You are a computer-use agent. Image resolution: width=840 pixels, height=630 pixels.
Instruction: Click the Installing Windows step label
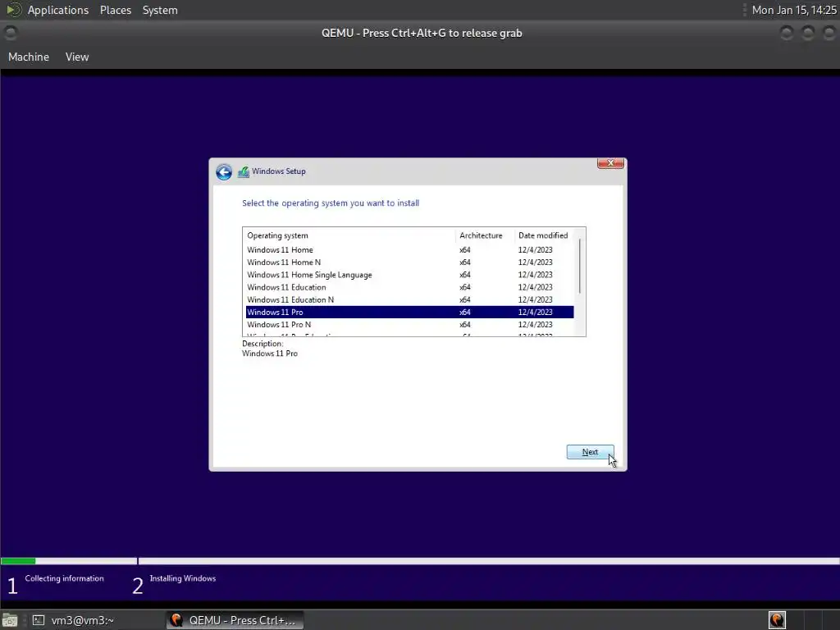[x=183, y=578]
